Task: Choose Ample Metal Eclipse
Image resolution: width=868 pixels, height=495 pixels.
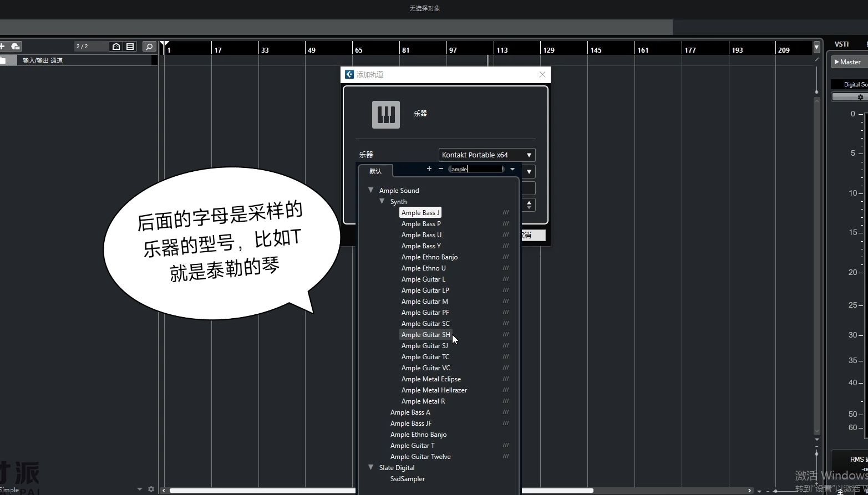Action: pyautogui.click(x=431, y=379)
